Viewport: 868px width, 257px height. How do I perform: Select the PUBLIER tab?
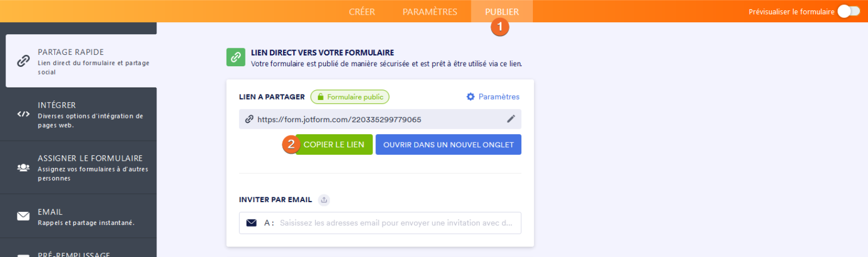coord(502,11)
